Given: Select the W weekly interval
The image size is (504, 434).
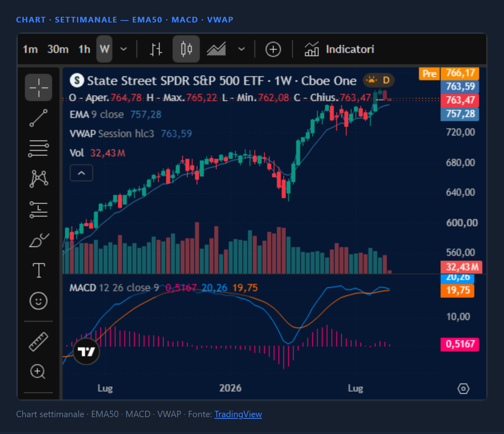Looking at the screenshot, I should (104, 49).
